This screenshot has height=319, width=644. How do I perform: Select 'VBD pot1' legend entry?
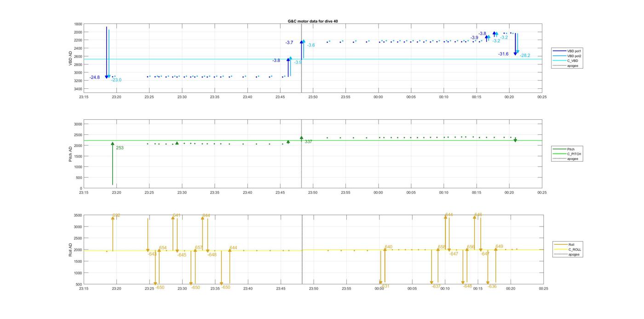point(573,51)
